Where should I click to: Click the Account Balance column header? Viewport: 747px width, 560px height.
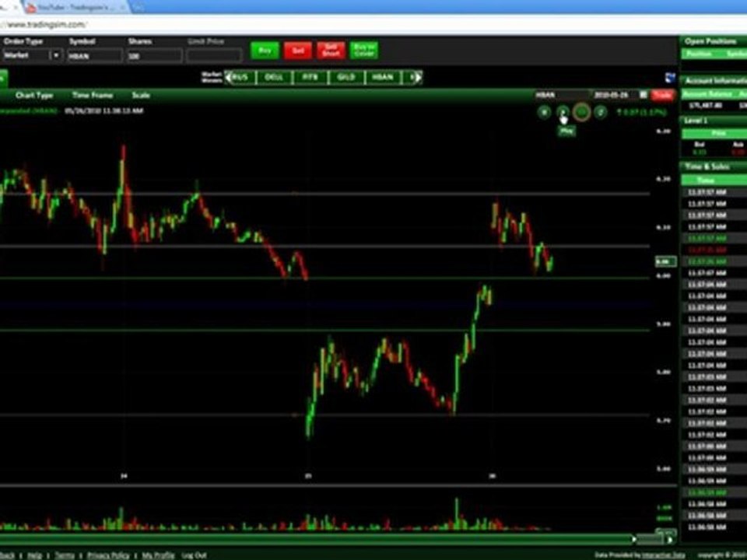[x=707, y=94]
